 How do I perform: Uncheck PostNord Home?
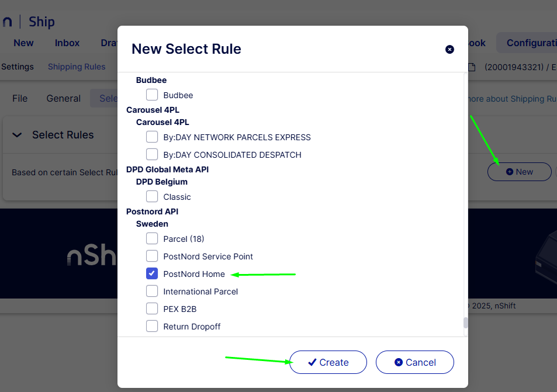click(x=152, y=273)
